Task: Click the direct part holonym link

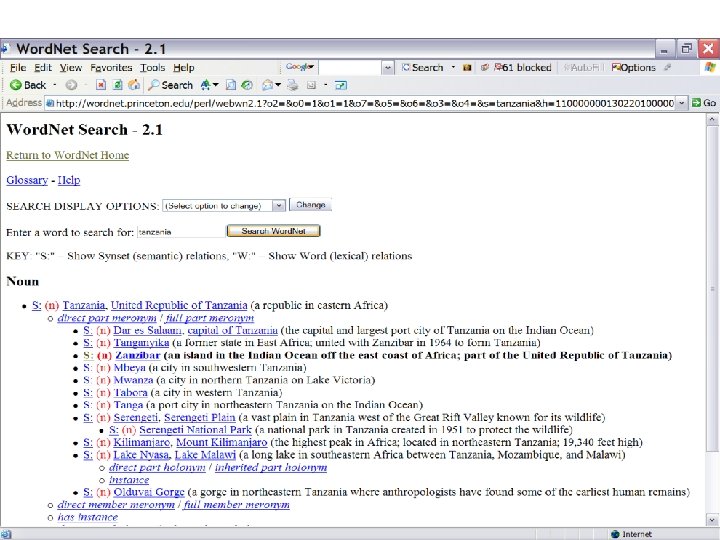Action: 157,467
